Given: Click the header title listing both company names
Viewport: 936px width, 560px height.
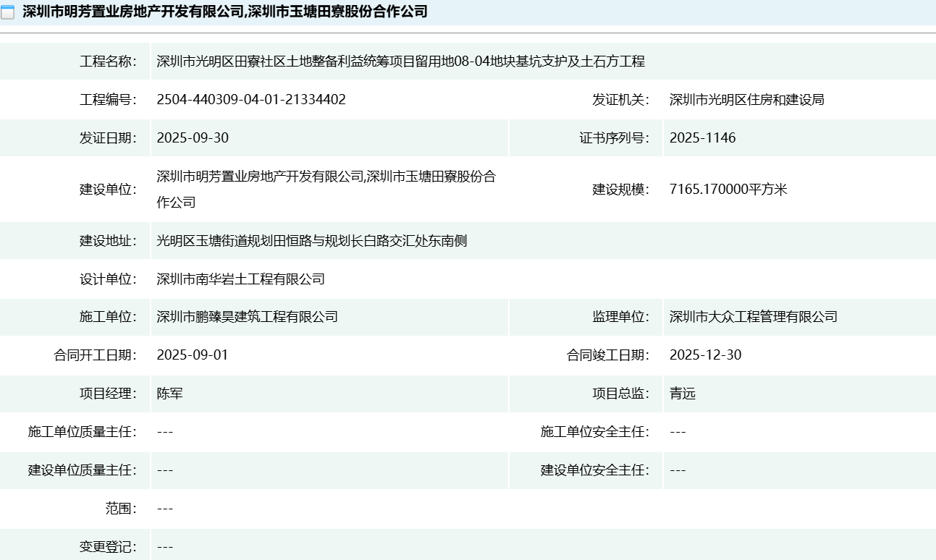Looking at the screenshot, I should (x=225, y=12).
